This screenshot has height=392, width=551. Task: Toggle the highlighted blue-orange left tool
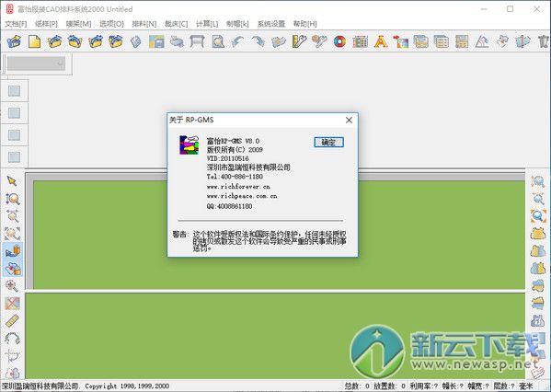13,251
